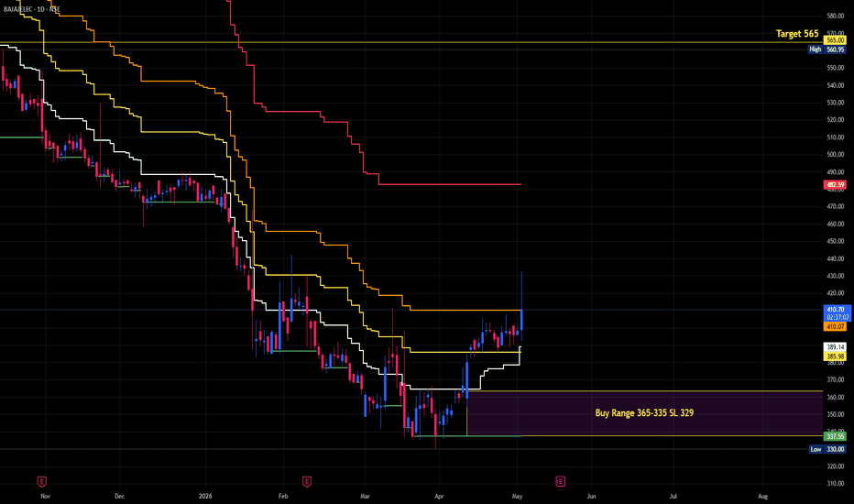Click the 'Apr' label on time axis
Viewport: 854px width, 504px height.
(439, 497)
